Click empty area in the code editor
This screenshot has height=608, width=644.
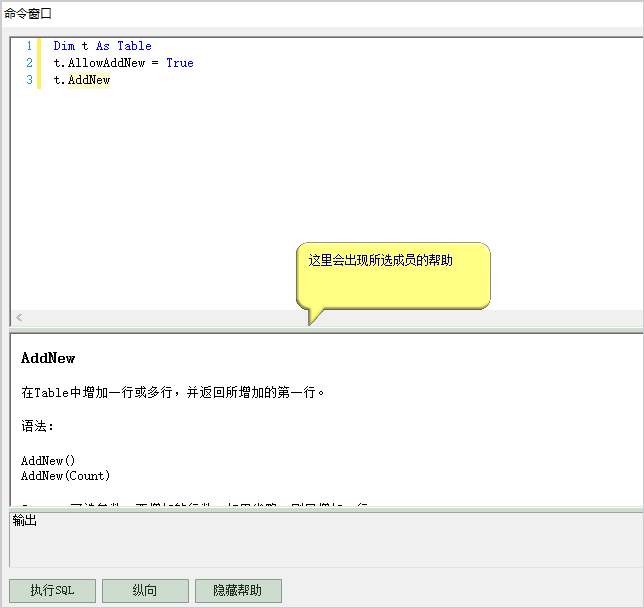[320, 180]
